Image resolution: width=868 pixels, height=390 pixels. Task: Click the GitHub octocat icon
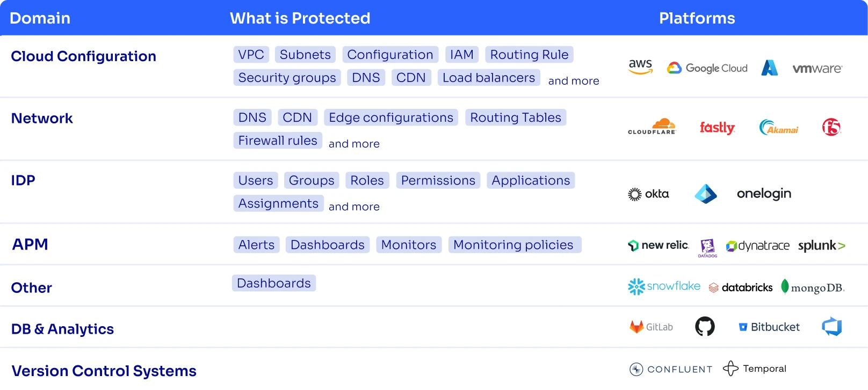tap(705, 326)
